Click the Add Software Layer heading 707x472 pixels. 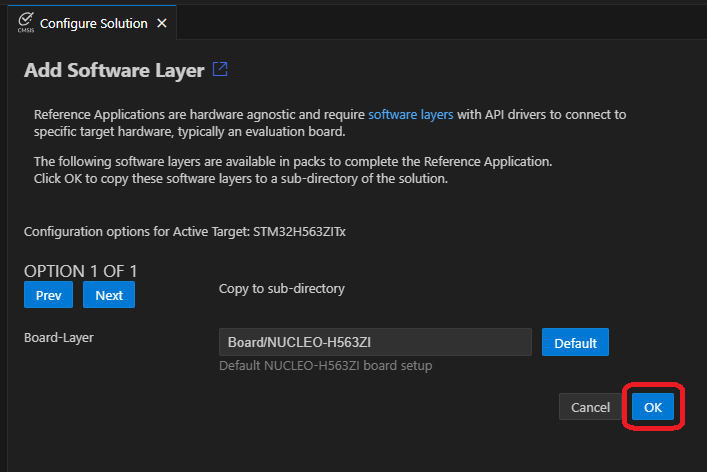pyautogui.click(x=114, y=70)
